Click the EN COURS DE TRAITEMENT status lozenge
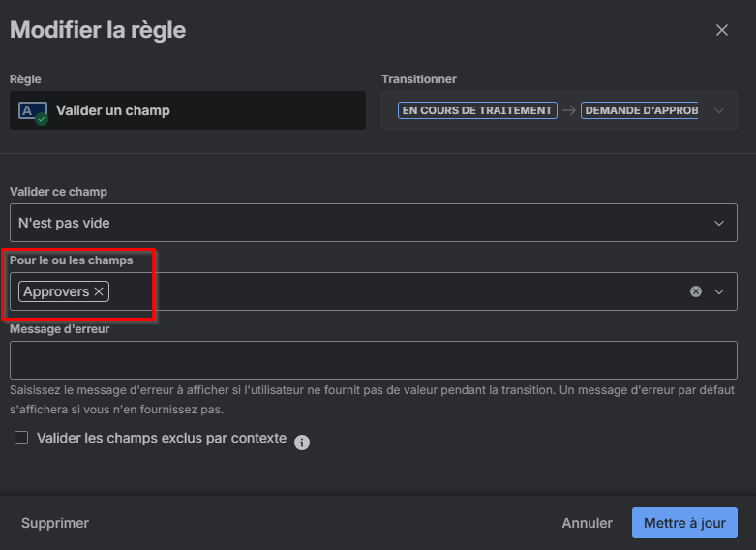756x550 pixels. (477, 110)
